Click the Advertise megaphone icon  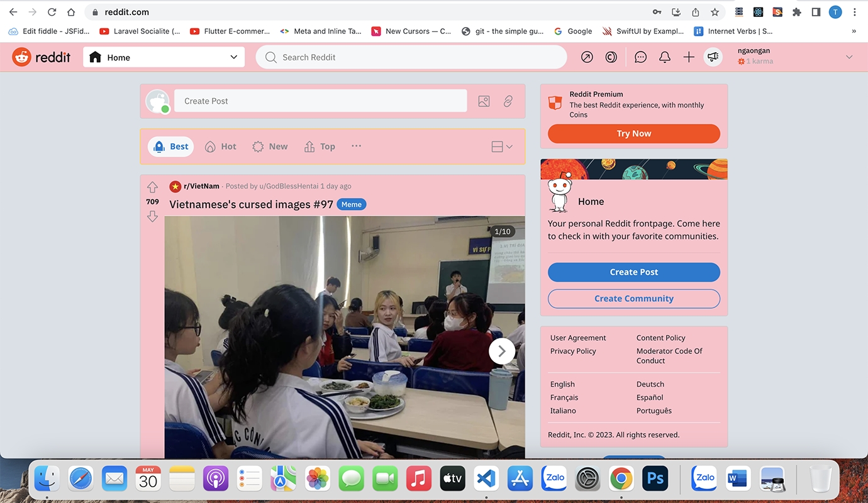(x=713, y=57)
